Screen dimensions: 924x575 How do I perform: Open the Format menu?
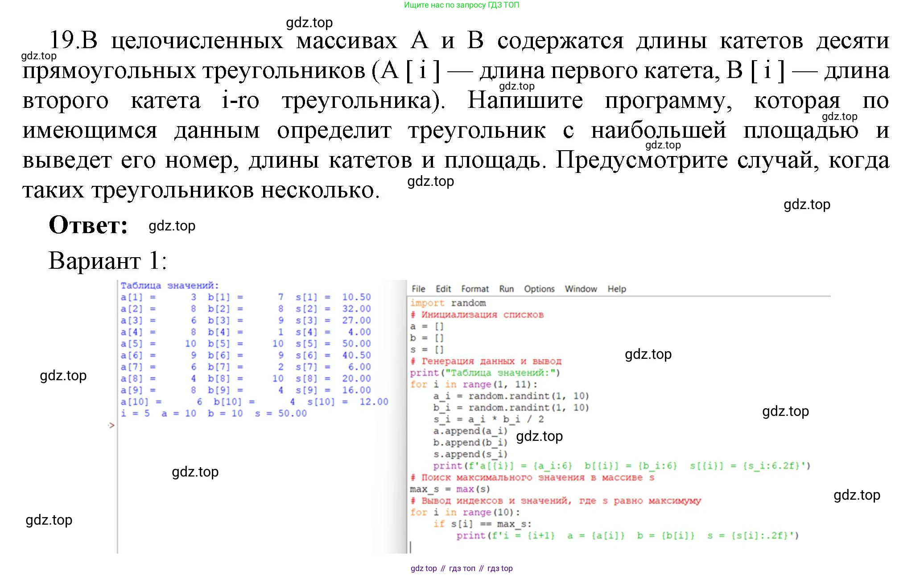pyautogui.click(x=475, y=289)
